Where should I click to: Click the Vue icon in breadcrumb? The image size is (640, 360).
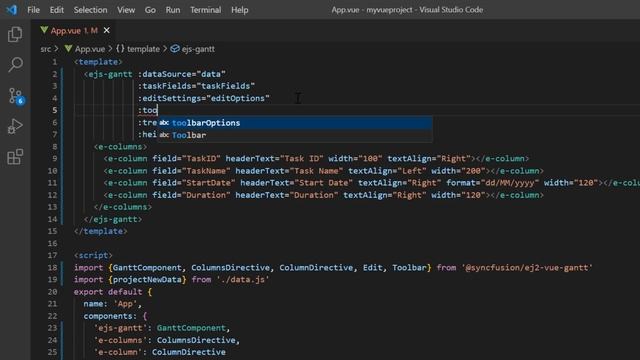[x=68, y=49]
